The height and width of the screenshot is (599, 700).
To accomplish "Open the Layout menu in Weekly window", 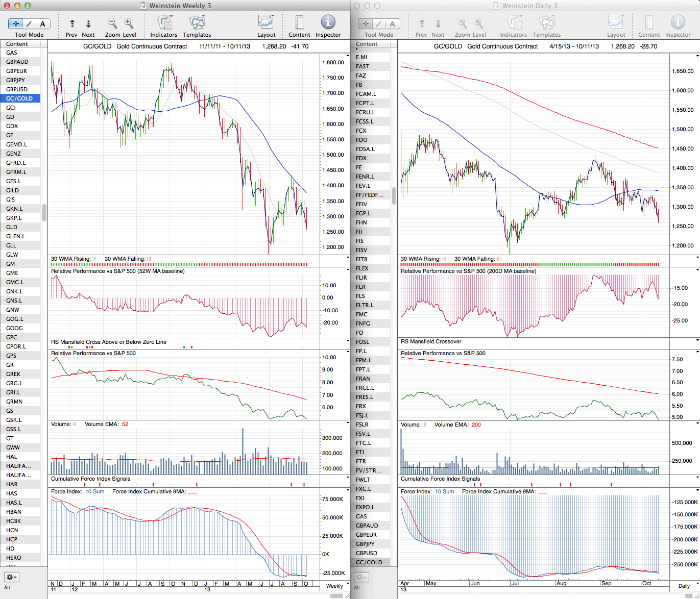I will (x=266, y=23).
